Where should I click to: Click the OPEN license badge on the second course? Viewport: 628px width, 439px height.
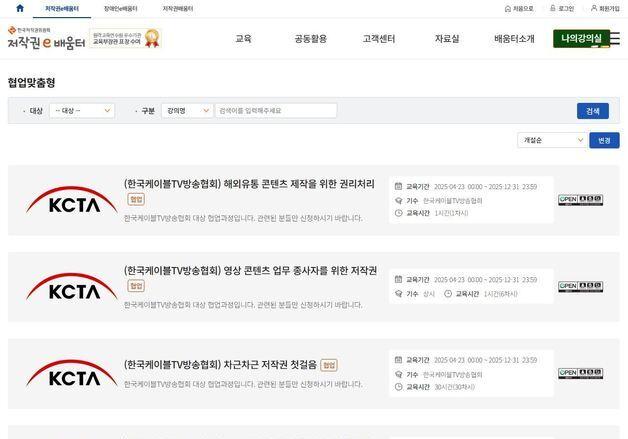point(580,287)
